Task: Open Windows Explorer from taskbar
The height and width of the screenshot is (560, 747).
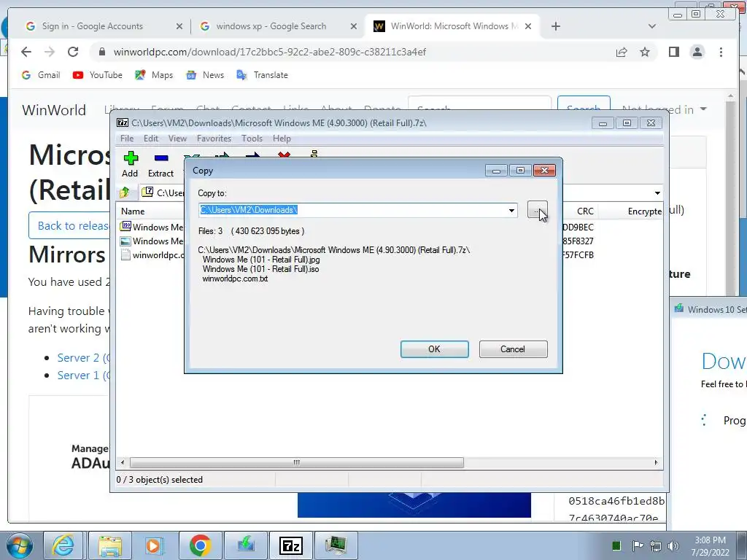Action: (109, 545)
